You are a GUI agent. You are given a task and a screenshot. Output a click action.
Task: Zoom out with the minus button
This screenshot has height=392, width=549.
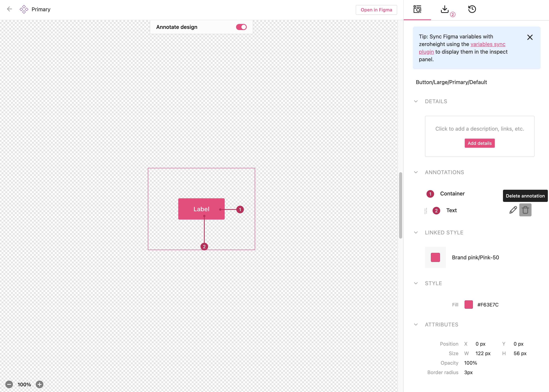(x=9, y=384)
